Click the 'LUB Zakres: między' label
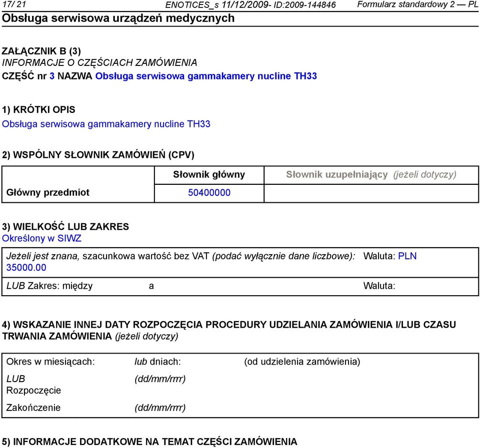Image resolution: width=480 pixels, height=448 pixels. point(49,286)
